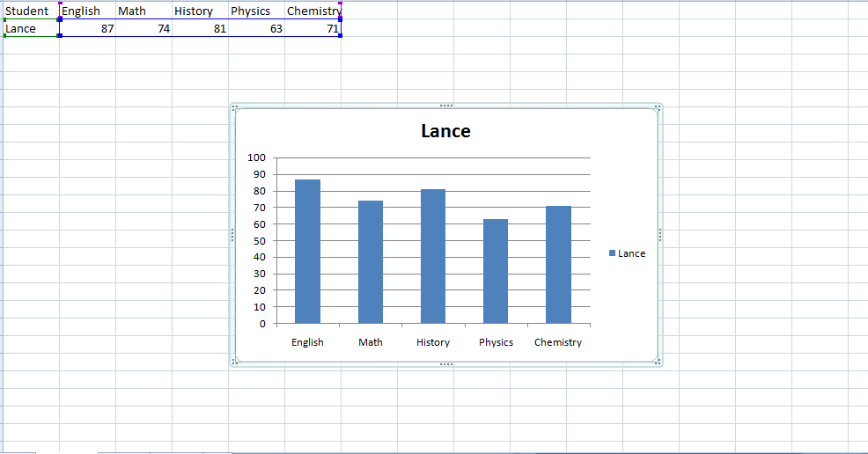Select the Chemistry bar in chart
This screenshot has width=868, height=454.
click(558, 265)
